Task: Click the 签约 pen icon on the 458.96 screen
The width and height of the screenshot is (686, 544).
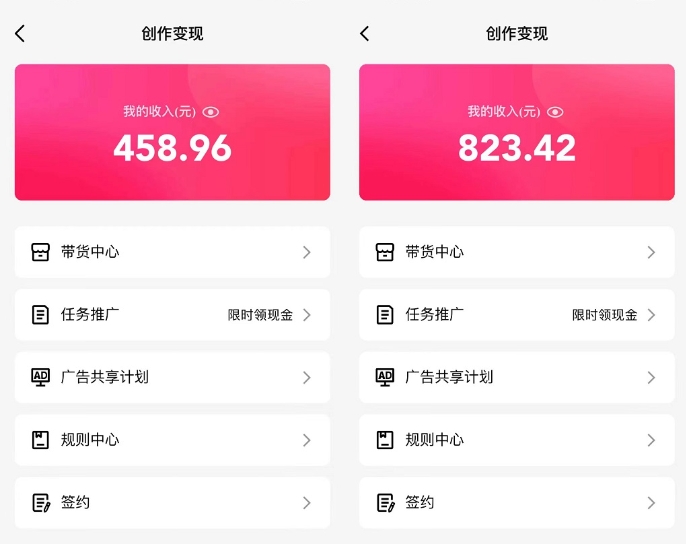Action: [40, 503]
